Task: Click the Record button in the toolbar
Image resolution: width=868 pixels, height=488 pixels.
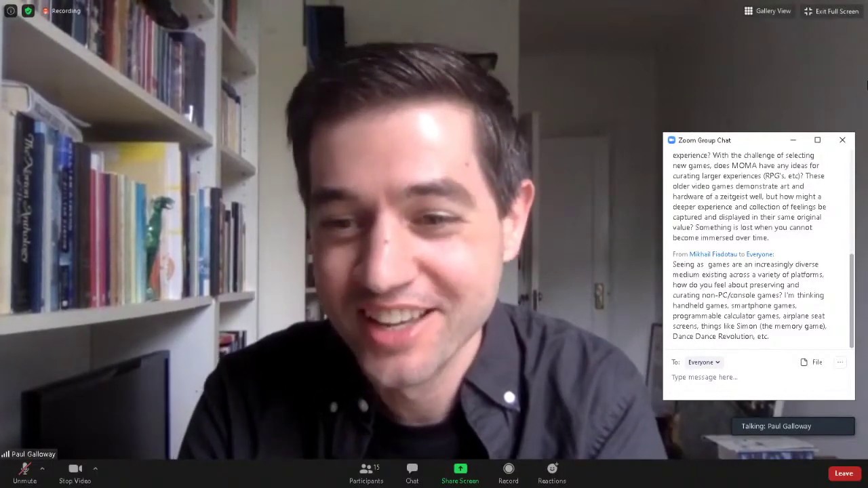Action: click(508, 473)
